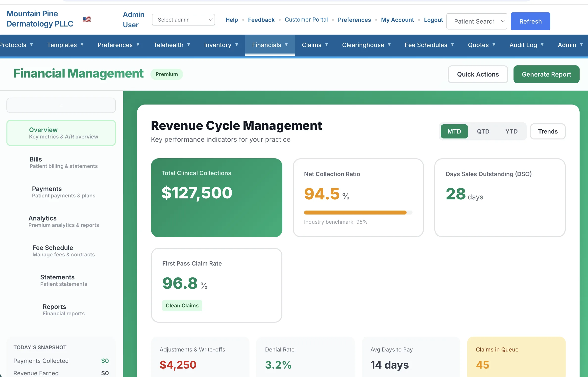Click the Clean Claims badge
Image resolution: width=588 pixels, height=377 pixels.
tap(182, 306)
